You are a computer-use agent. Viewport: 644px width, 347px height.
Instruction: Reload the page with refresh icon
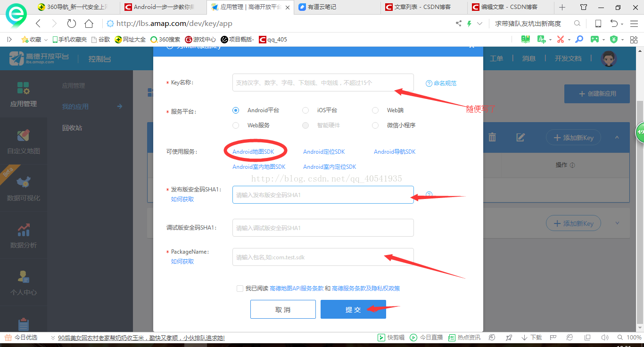point(71,24)
